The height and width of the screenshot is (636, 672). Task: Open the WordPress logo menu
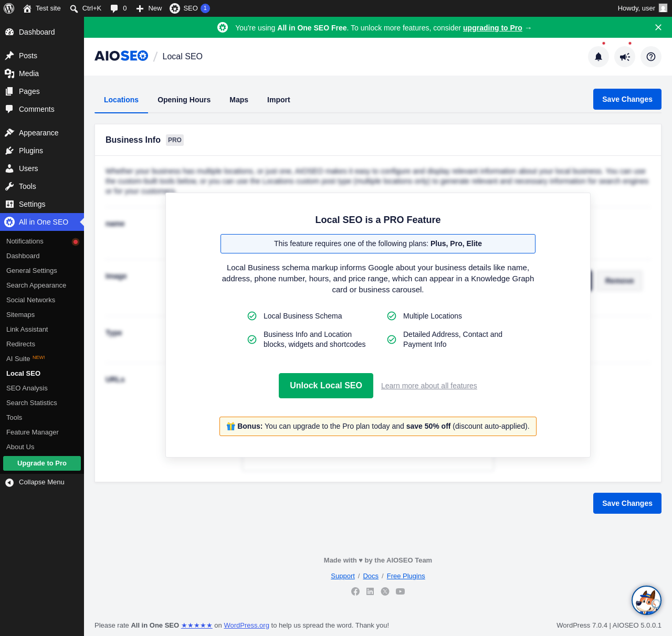(x=9, y=8)
